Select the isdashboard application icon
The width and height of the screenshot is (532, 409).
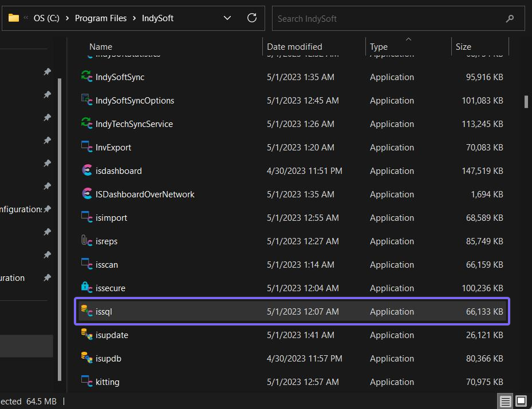coord(86,170)
